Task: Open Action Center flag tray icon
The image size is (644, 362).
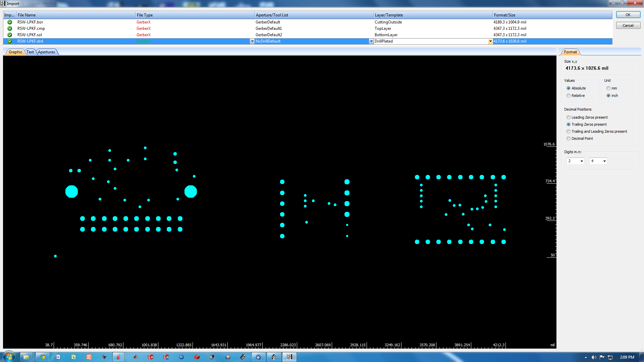Action: coord(602,357)
